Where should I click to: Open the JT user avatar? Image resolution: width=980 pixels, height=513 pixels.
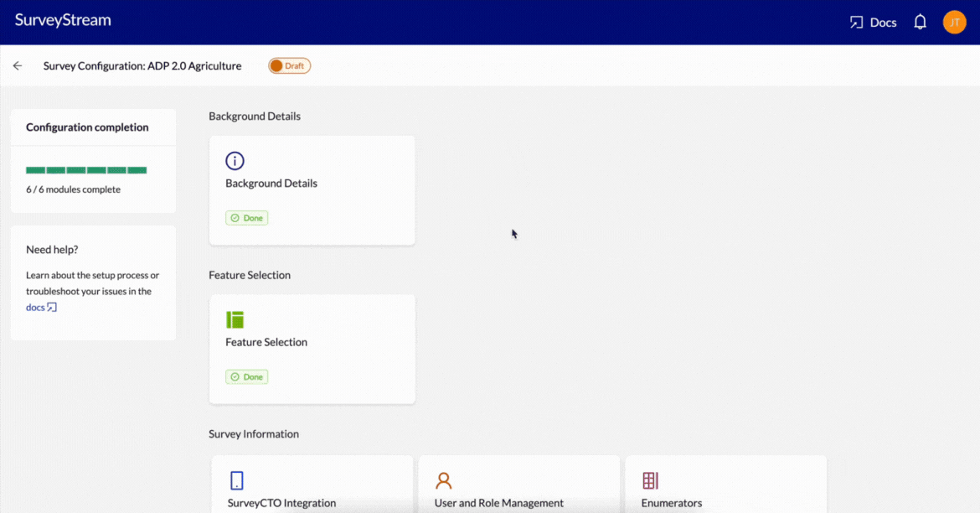pyautogui.click(x=954, y=23)
